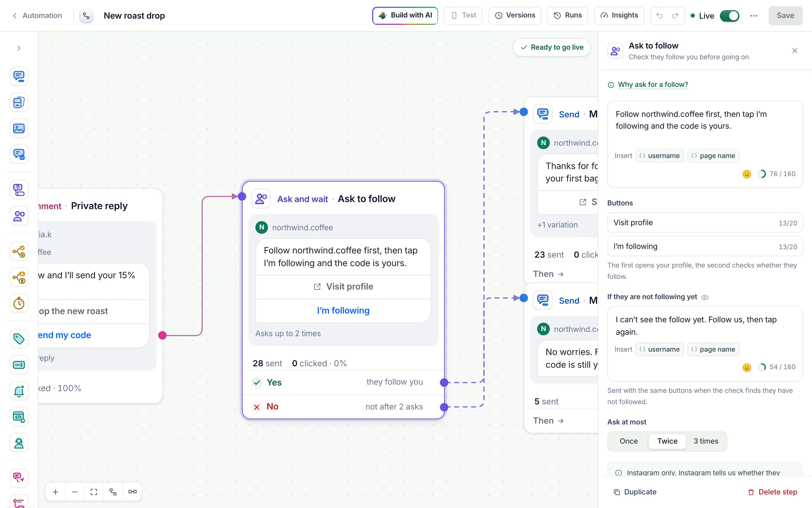The image size is (812, 508).
Task: Click Then under the 5 sent node
Action: tap(548, 421)
